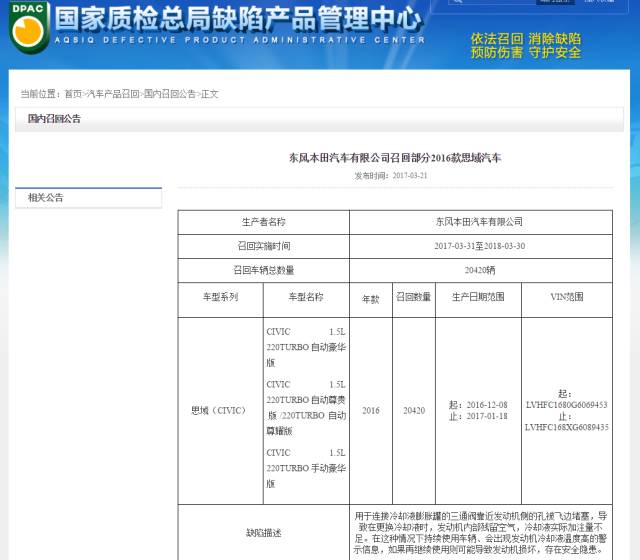Click CIVIC 1.5L 220TURBO 手动豪华版 entry
Screen dimensions: 640x560
pos(306,468)
